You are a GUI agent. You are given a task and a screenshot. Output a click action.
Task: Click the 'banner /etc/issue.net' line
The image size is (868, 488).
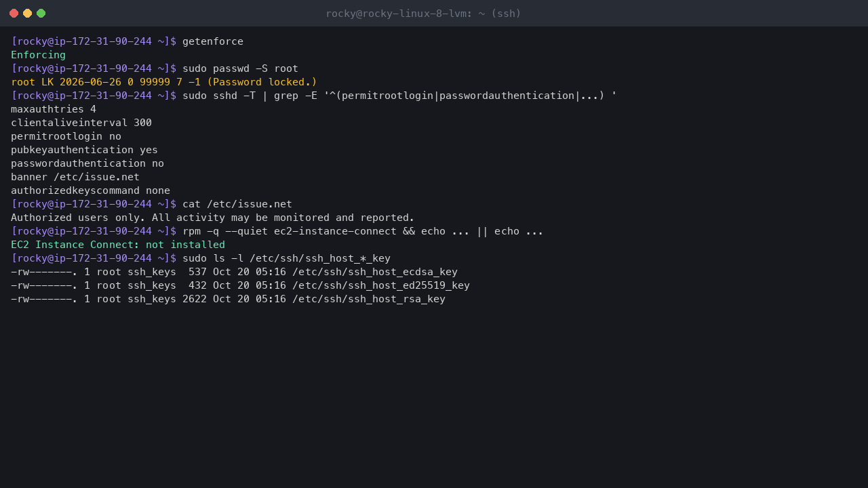point(75,177)
